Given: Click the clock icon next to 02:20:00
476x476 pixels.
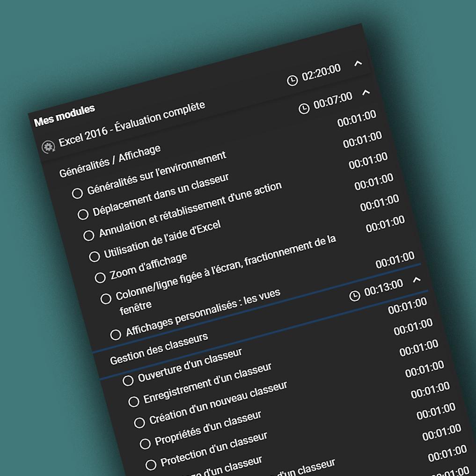Looking at the screenshot, I should click(293, 81).
